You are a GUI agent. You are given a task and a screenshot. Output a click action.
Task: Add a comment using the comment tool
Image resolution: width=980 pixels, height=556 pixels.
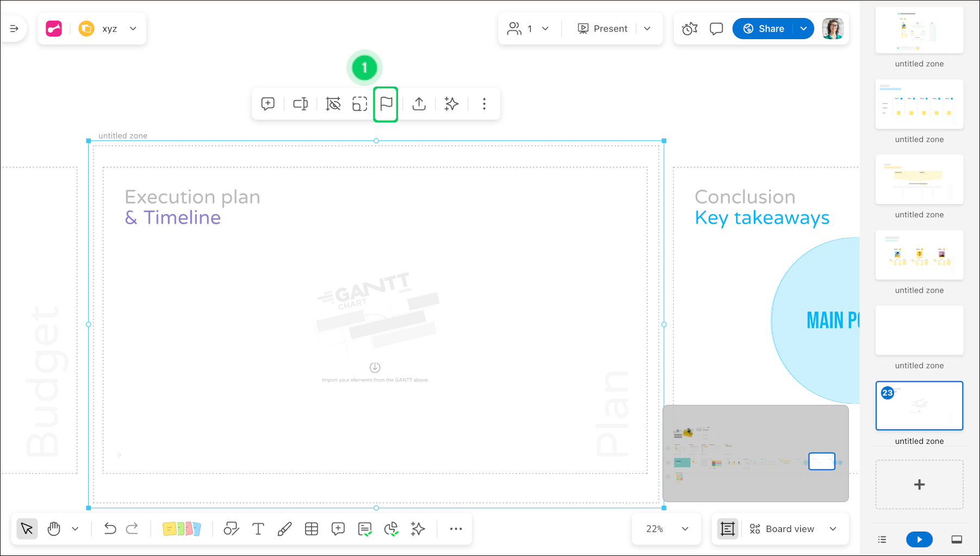[338, 528]
